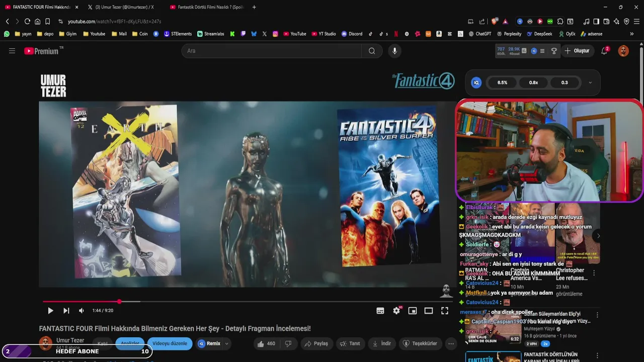The image size is (644, 362).
Task: Start voice search with microphone
Action: [x=394, y=51]
